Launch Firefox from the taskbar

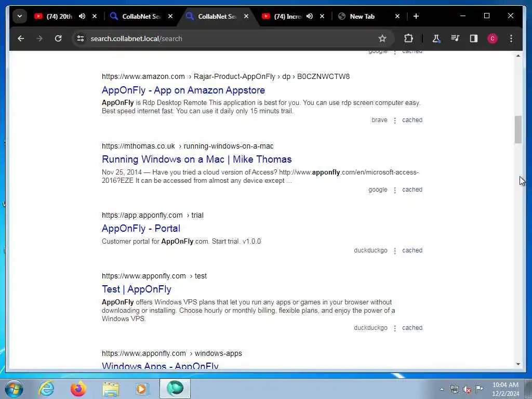pyautogui.click(x=78, y=389)
